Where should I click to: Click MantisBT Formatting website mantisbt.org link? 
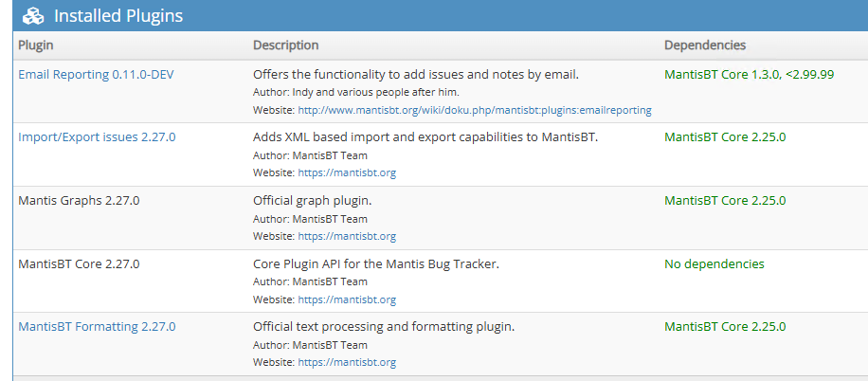pos(347,362)
